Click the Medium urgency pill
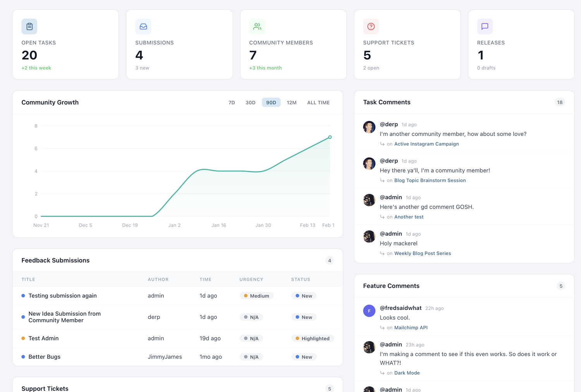Screen dimensions: 581x392 pyautogui.click(x=256, y=296)
